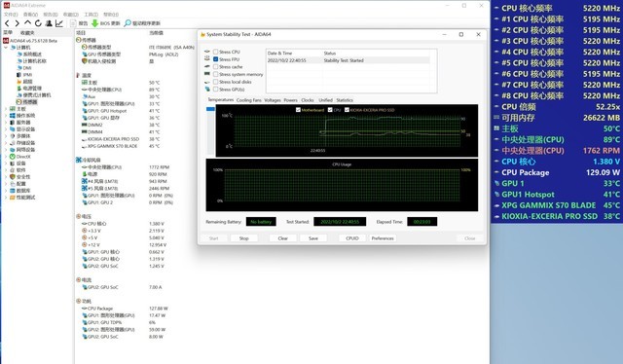Toggle the Motherboard graph checkbox
Image resolution: width=623 pixels, height=364 pixels.
click(x=298, y=110)
